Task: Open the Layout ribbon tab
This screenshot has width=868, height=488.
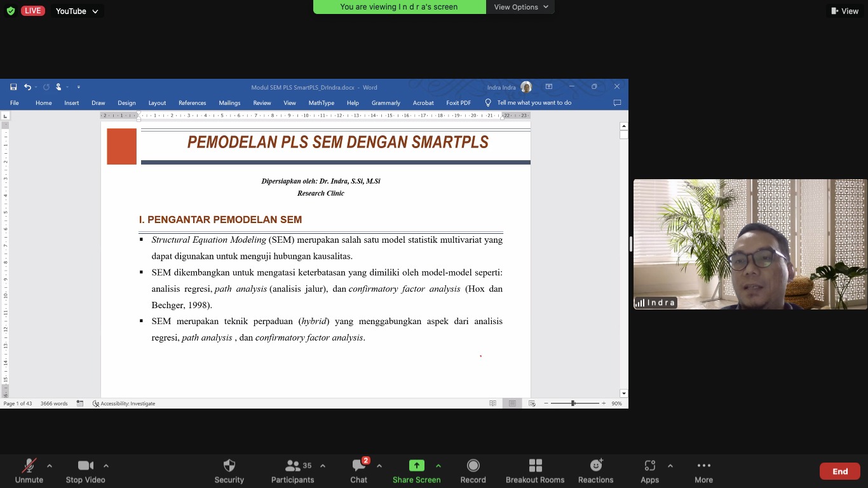Action: (157, 103)
